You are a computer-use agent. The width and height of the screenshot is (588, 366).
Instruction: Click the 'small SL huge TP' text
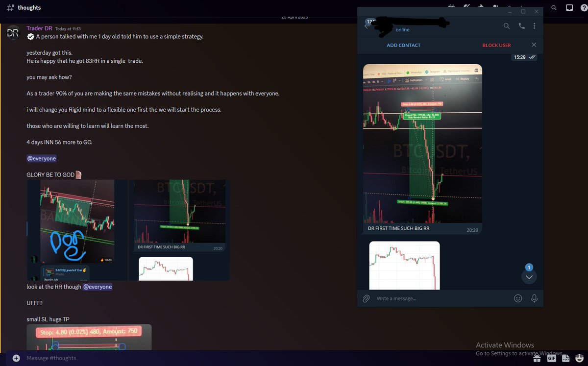48,319
